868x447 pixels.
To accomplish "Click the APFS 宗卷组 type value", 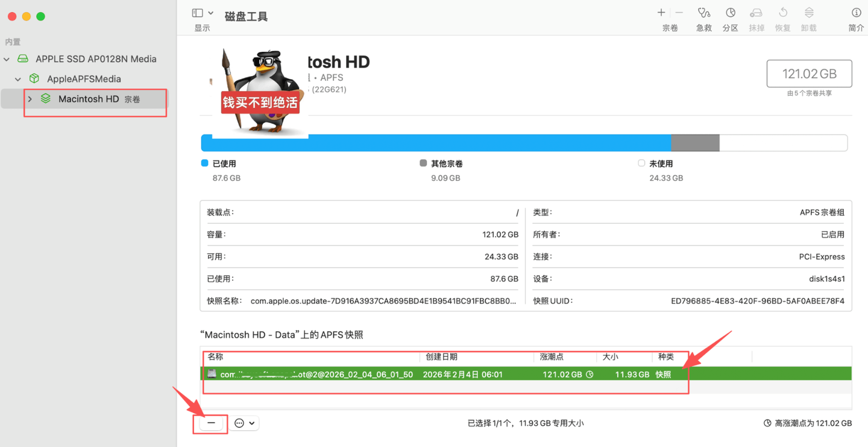I will coord(822,212).
